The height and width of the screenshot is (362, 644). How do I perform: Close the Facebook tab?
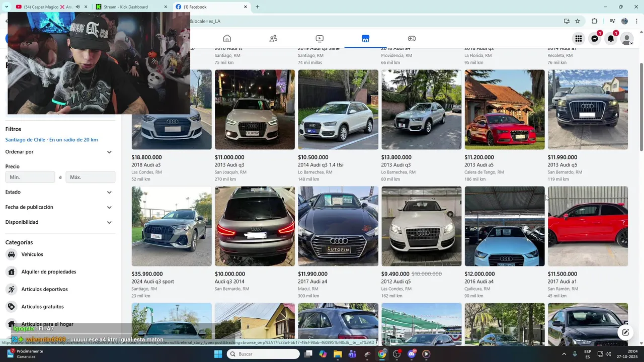point(246,7)
